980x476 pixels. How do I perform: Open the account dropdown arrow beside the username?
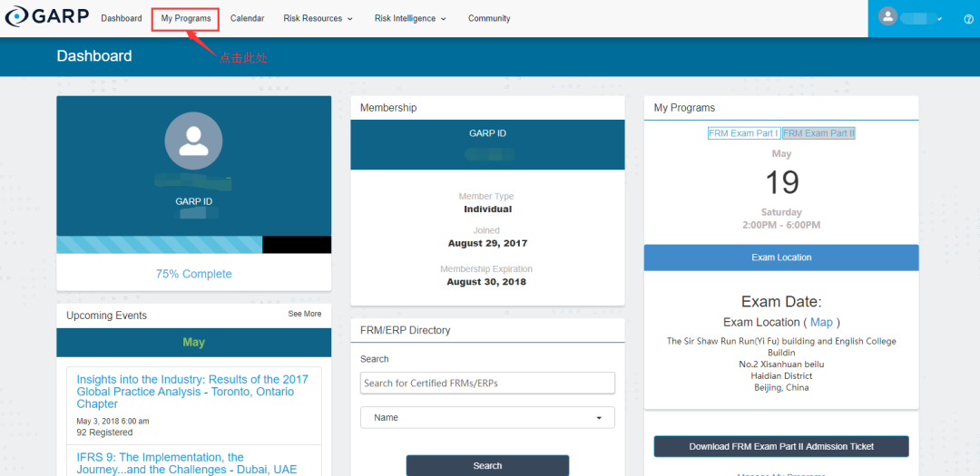[x=939, y=19]
